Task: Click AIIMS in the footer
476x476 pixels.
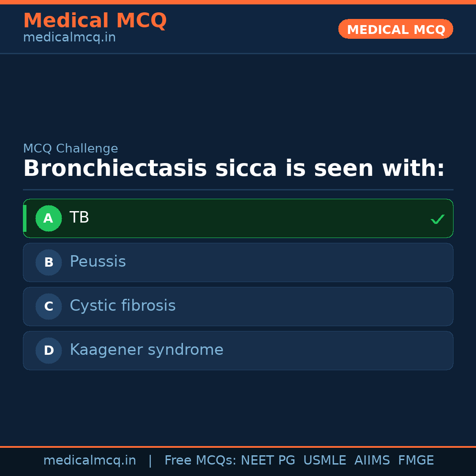Action: (x=372, y=461)
